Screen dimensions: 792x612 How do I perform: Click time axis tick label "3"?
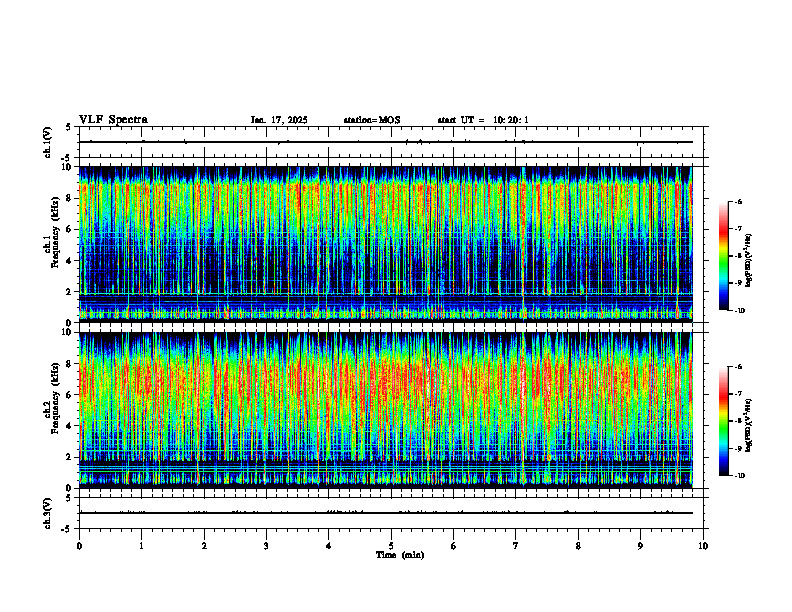coord(266,546)
